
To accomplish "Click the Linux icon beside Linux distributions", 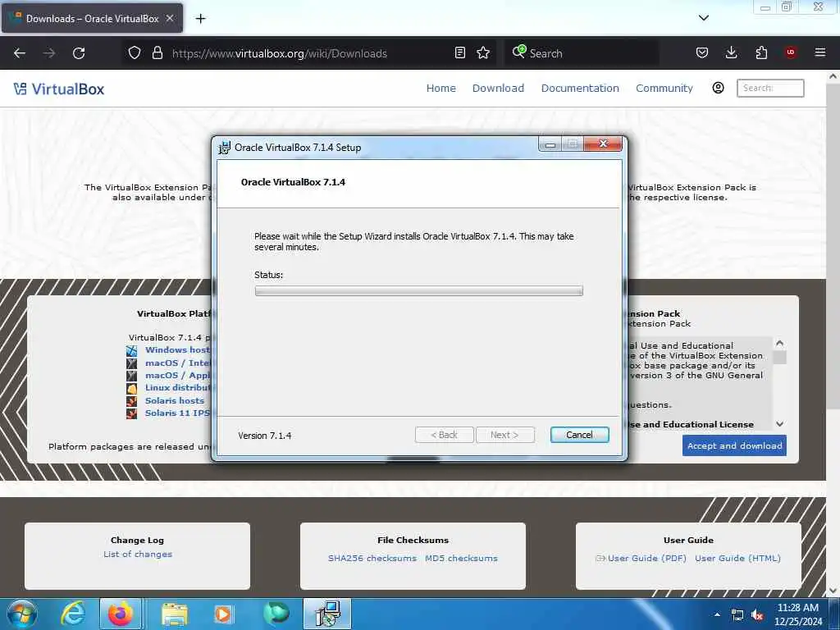I will pos(132,388).
